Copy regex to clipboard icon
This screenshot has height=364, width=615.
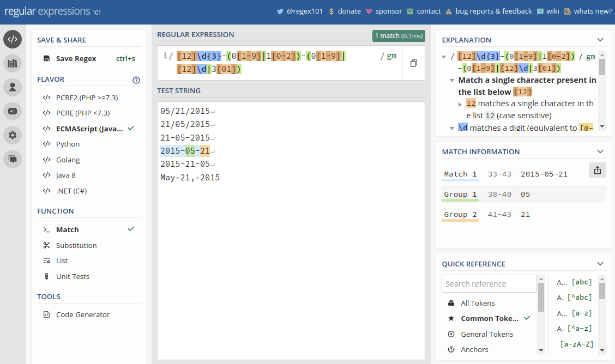(414, 63)
